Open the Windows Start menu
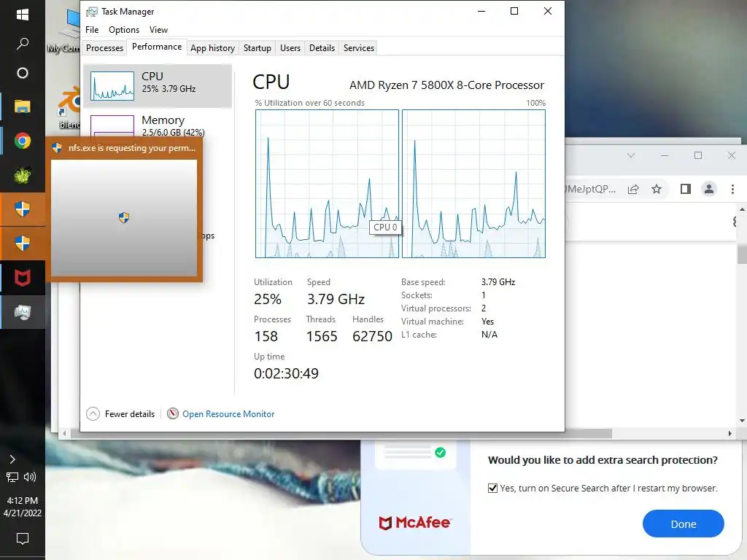 point(23,15)
